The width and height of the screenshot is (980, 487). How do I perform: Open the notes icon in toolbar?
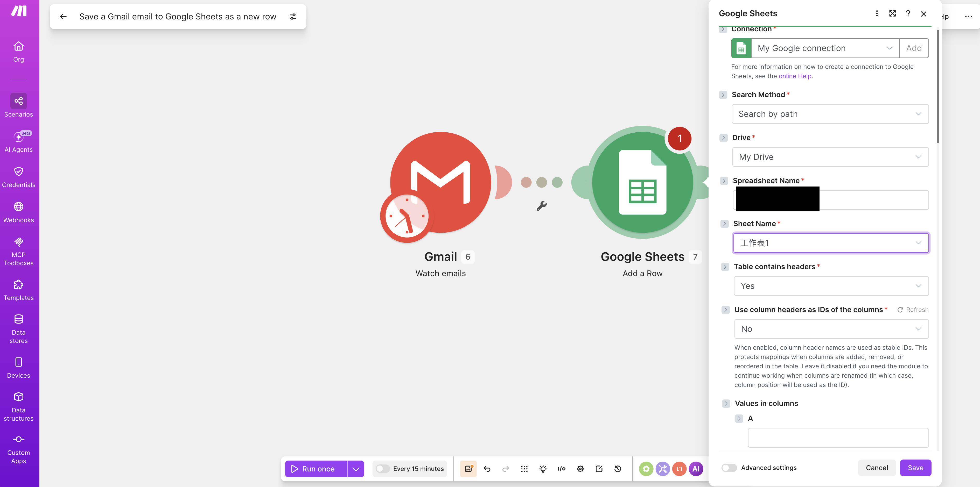599,469
